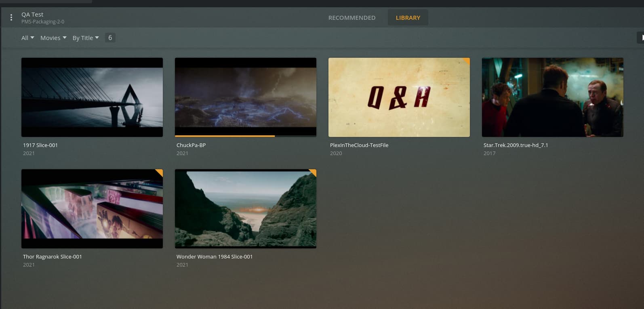
Task: Click the year 2021 under Thor Ragnarok Slice-001
Action: point(29,265)
